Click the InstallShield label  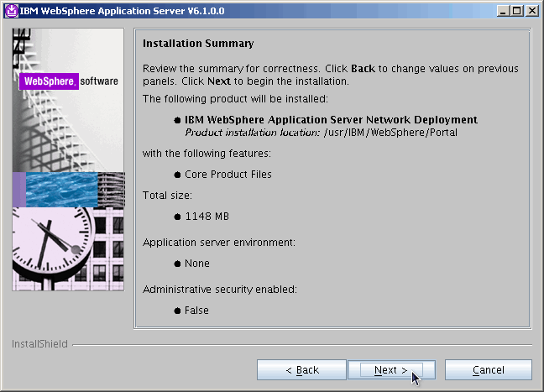39,344
